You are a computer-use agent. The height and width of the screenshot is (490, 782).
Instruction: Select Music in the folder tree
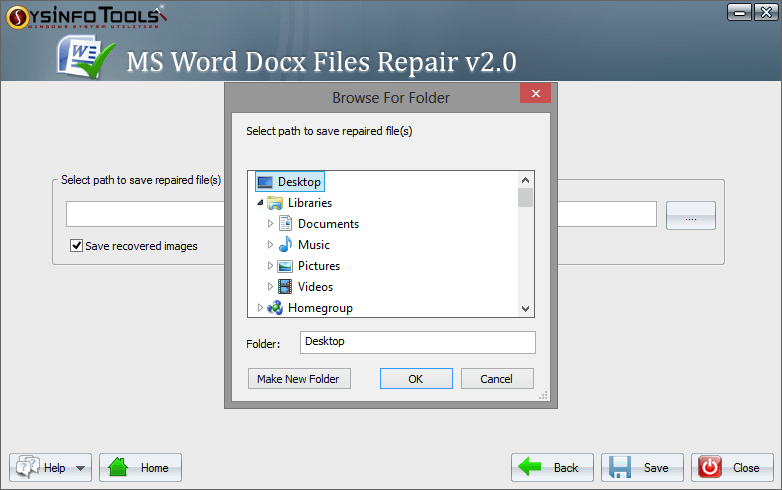(x=314, y=245)
